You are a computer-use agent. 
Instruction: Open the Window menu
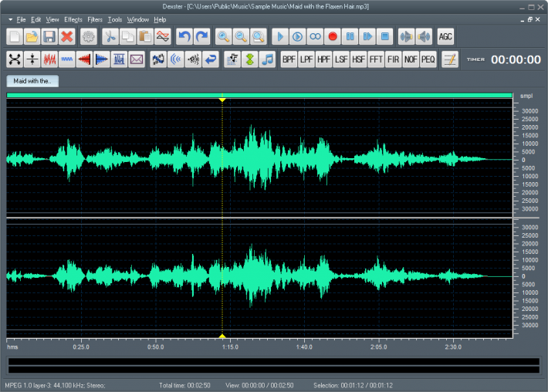(x=137, y=19)
